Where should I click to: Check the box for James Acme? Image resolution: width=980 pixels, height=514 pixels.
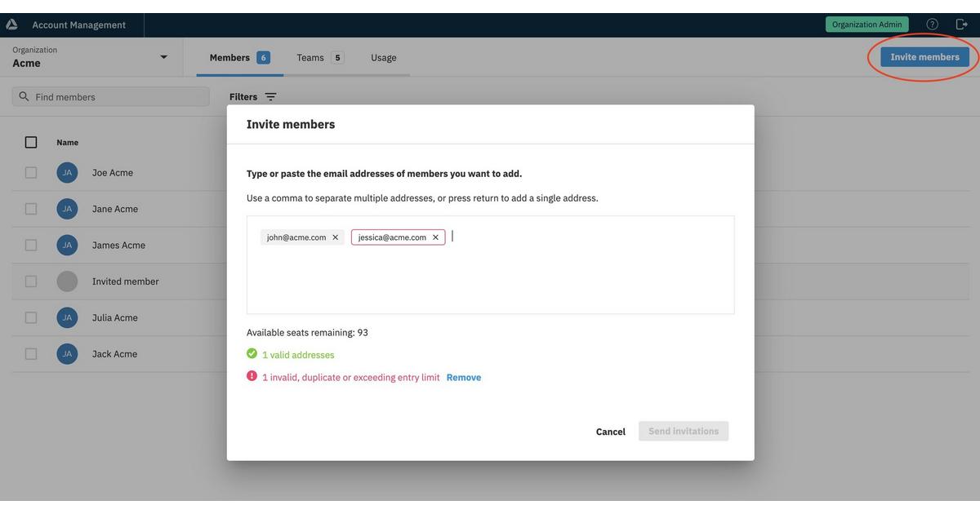[31, 245]
